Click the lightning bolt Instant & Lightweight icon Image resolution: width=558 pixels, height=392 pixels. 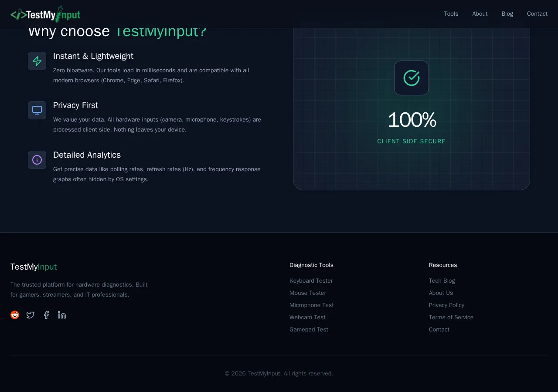37,61
